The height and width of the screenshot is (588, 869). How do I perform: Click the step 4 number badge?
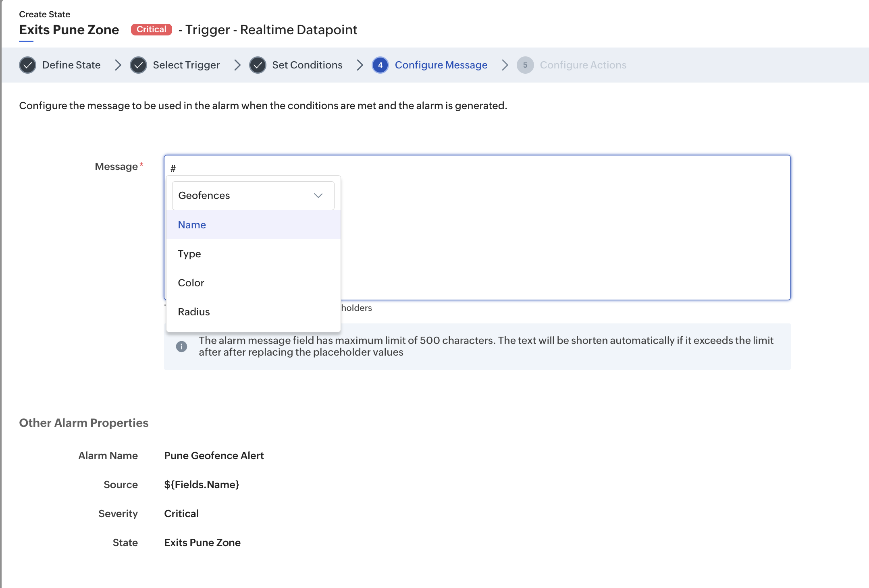[x=380, y=65]
